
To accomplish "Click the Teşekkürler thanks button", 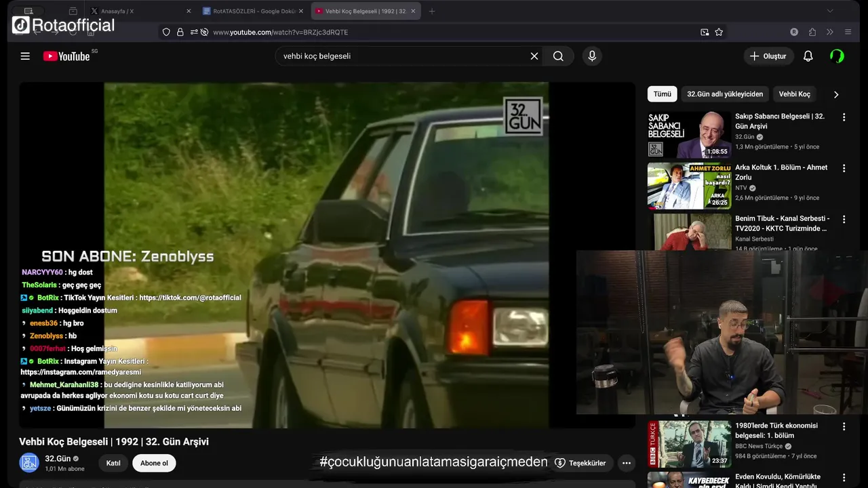I will [x=580, y=463].
